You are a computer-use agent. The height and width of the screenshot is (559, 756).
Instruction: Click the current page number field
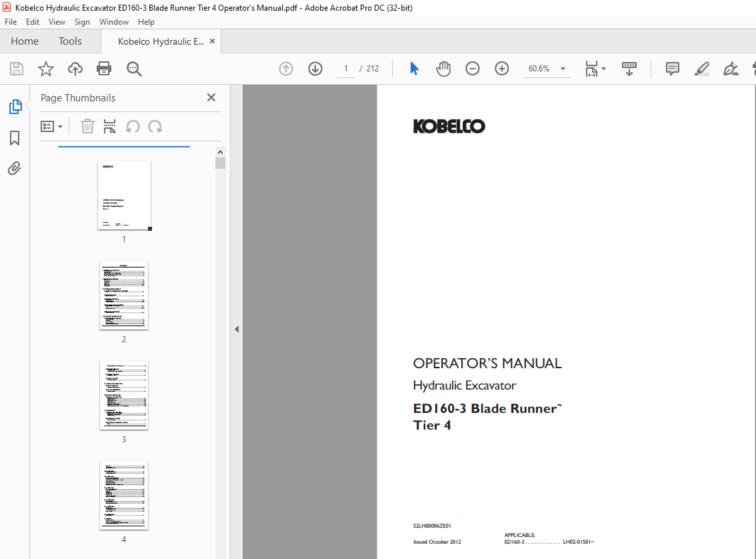click(x=346, y=69)
